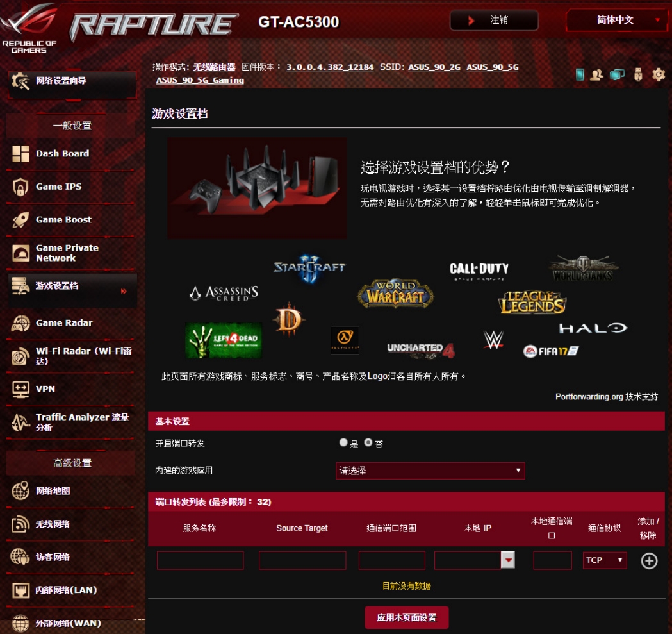Screen dimensions: 672x634
Task: Click the 注销 logout button
Action: click(x=494, y=21)
